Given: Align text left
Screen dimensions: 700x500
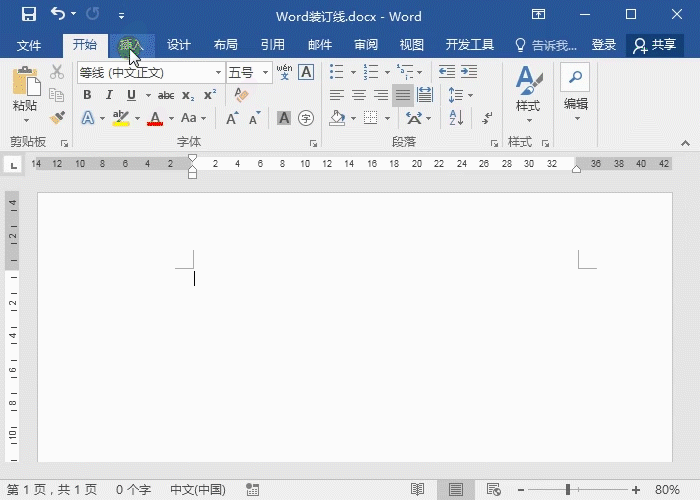Looking at the screenshot, I should click(337, 95).
